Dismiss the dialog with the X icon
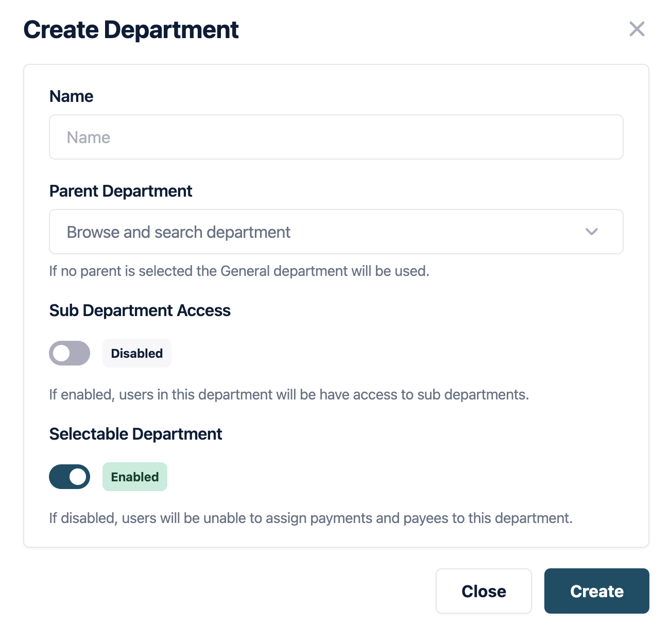Viewport: 670px width, 644px height. coord(636,29)
